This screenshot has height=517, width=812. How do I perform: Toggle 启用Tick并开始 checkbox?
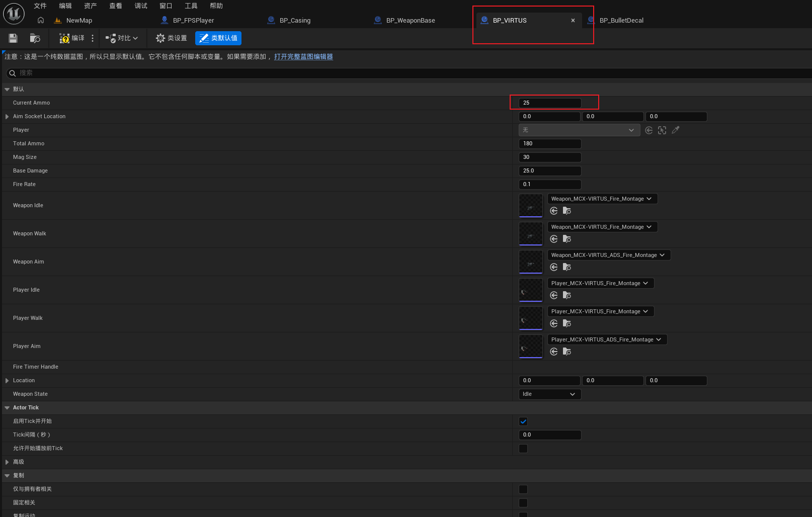pos(523,421)
